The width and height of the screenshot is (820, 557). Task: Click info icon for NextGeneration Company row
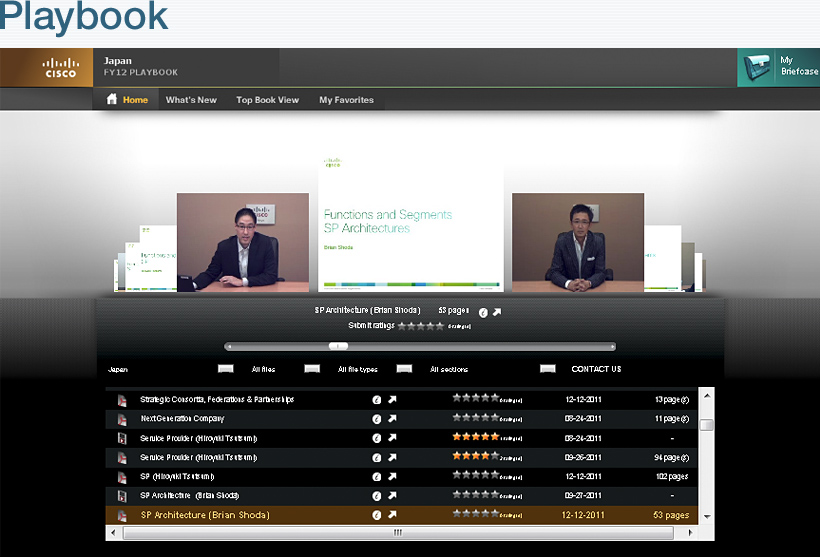point(377,418)
